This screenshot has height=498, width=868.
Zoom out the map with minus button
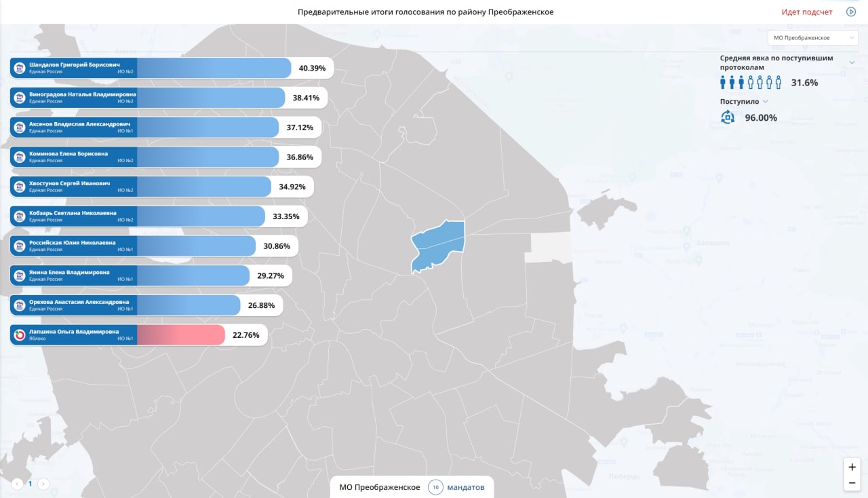pyautogui.click(x=852, y=483)
